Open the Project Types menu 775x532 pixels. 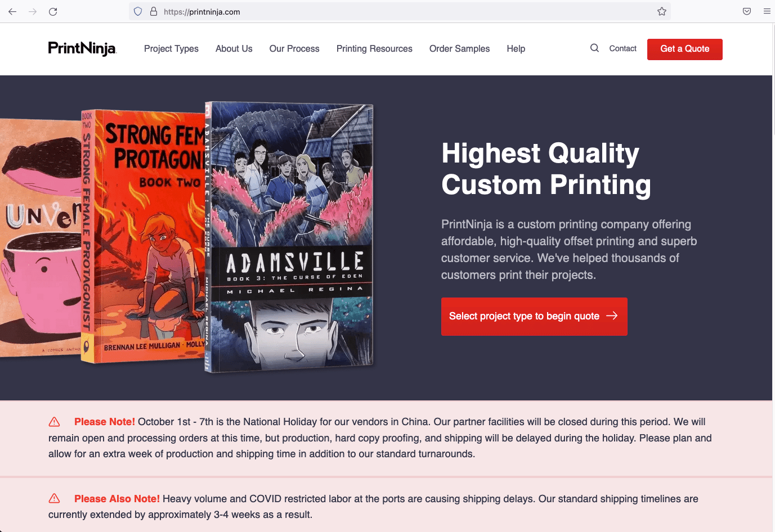171,49
